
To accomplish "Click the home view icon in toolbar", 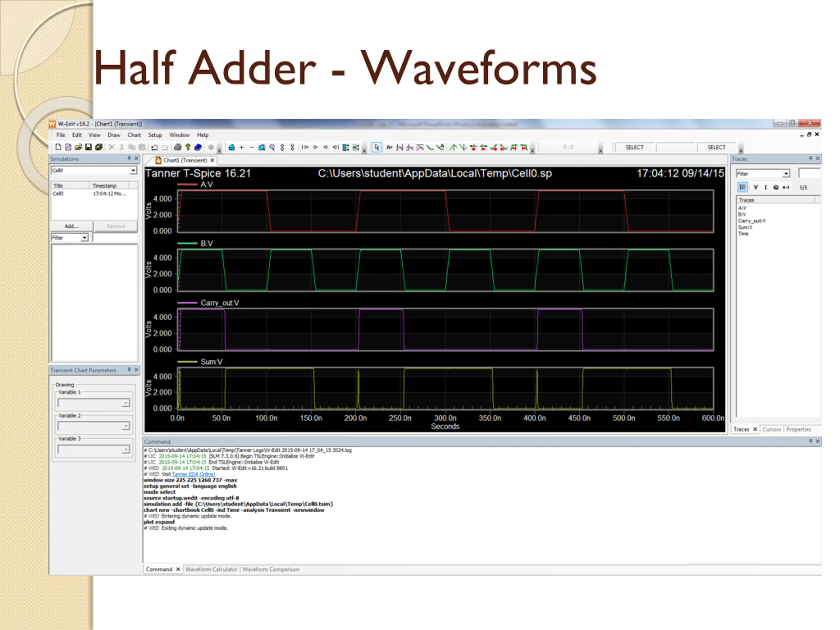I will (x=231, y=147).
